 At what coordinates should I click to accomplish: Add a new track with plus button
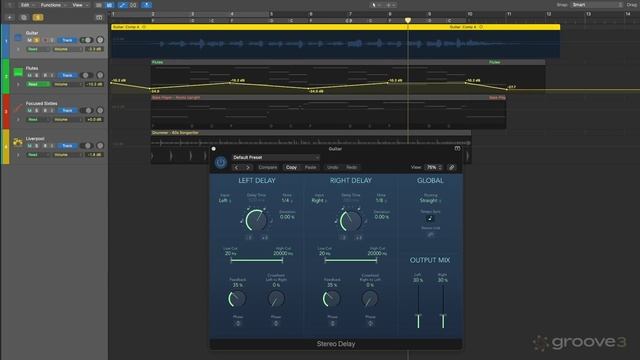click(x=10, y=18)
